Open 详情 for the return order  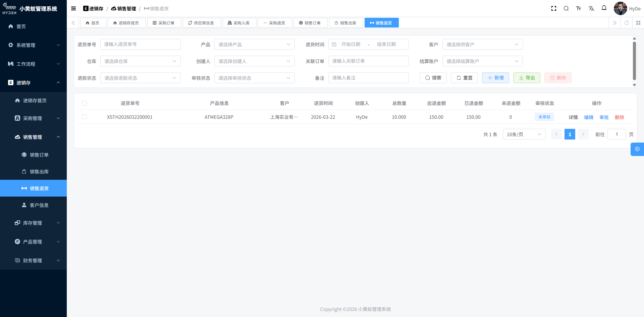tap(573, 117)
